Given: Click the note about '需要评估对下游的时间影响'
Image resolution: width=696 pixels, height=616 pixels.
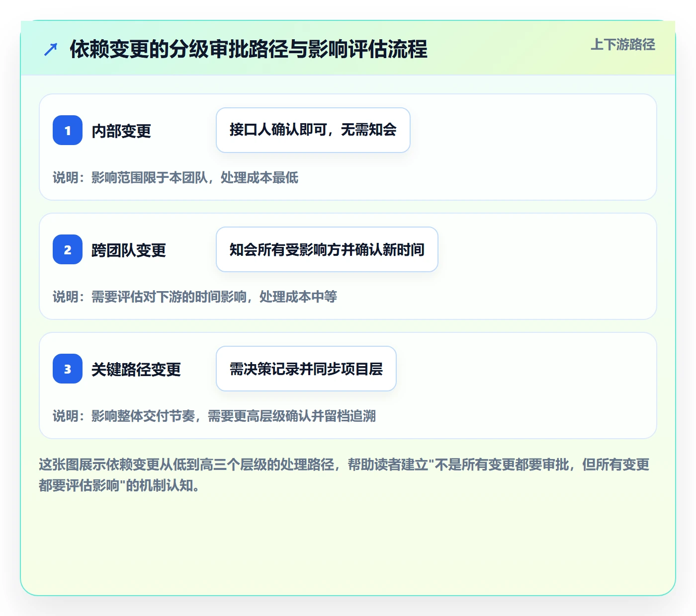Looking at the screenshot, I should coord(195,297).
